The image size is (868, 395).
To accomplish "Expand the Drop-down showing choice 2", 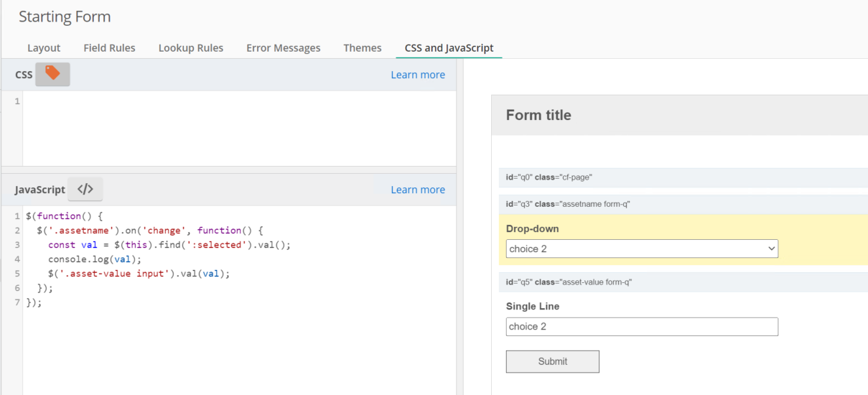I will click(x=641, y=249).
